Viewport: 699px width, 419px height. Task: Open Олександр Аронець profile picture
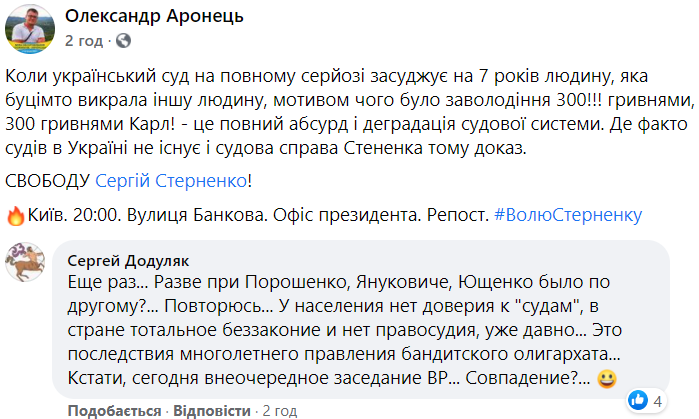coord(30,29)
